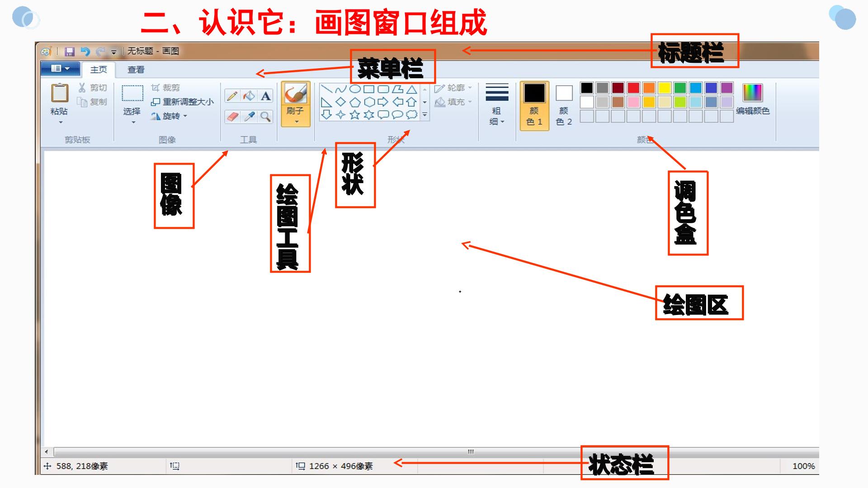Click the Paste clipboard icon

pyautogui.click(x=59, y=93)
